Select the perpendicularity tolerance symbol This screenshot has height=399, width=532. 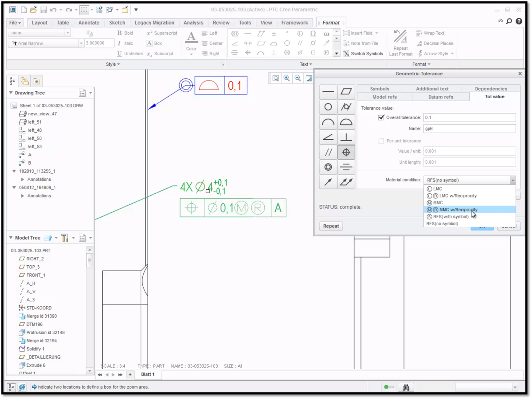[x=346, y=137]
